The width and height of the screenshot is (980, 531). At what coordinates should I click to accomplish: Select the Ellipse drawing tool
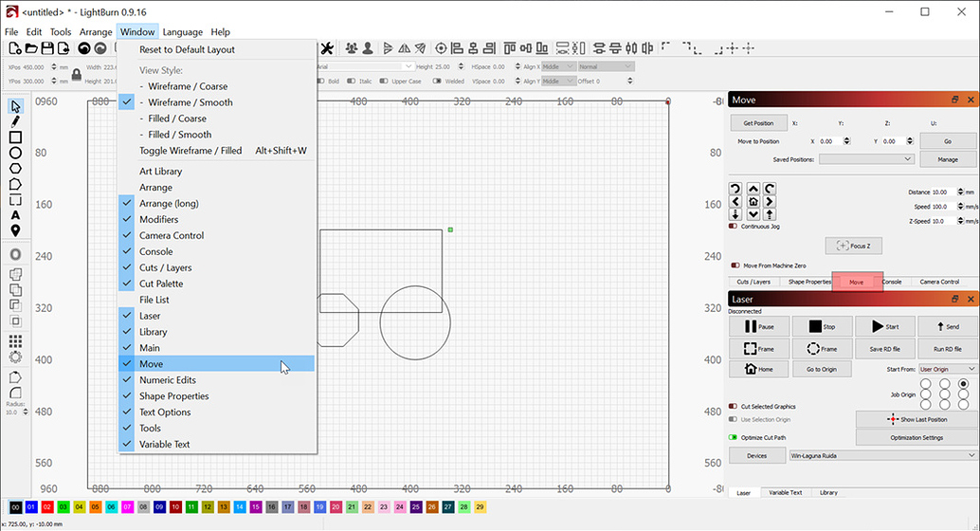pos(15,153)
